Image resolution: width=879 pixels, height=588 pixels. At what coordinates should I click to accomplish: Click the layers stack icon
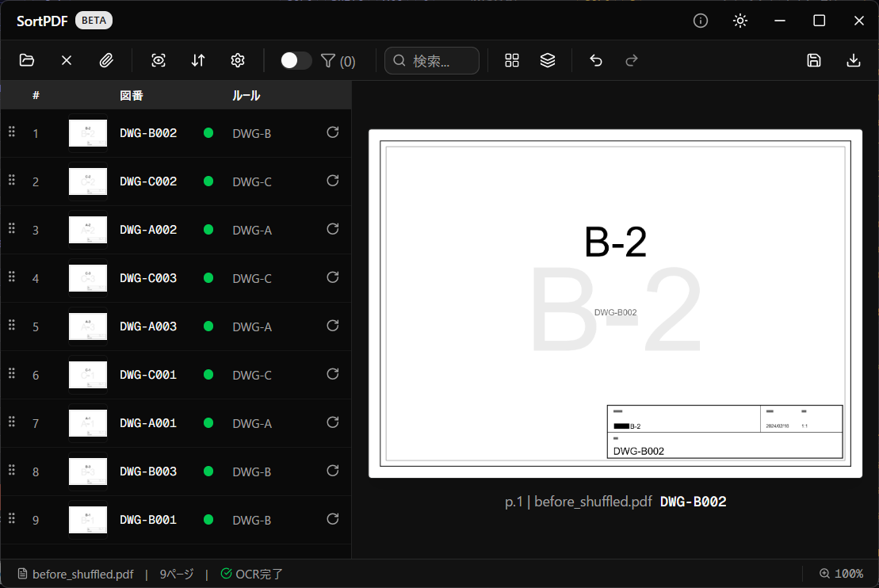point(548,60)
